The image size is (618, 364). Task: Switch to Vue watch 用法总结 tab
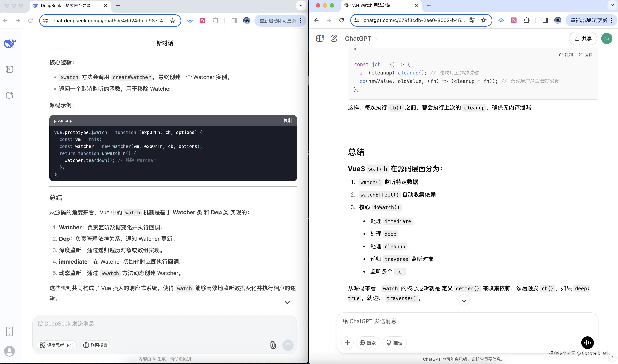(x=371, y=5)
